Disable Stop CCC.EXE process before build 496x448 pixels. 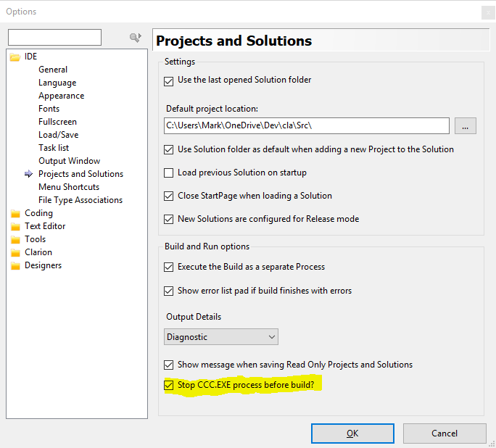point(169,385)
